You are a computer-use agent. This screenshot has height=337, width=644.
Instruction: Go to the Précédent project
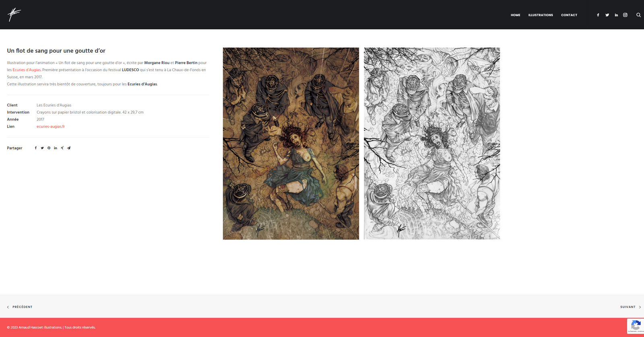20,307
